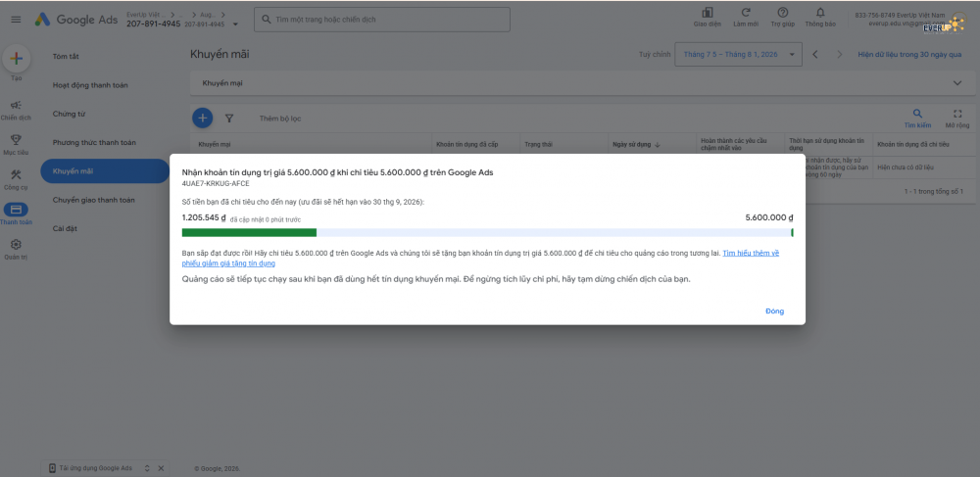Click Hiện chưa có dữ liệu cell
Viewport: 980px width, 477px height.
906,167
